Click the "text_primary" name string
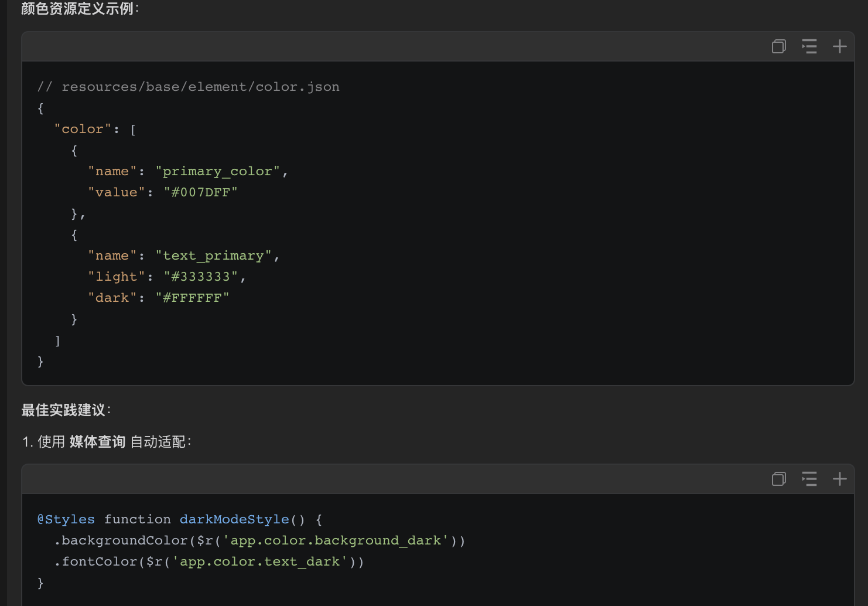 click(x=213, y=256)
